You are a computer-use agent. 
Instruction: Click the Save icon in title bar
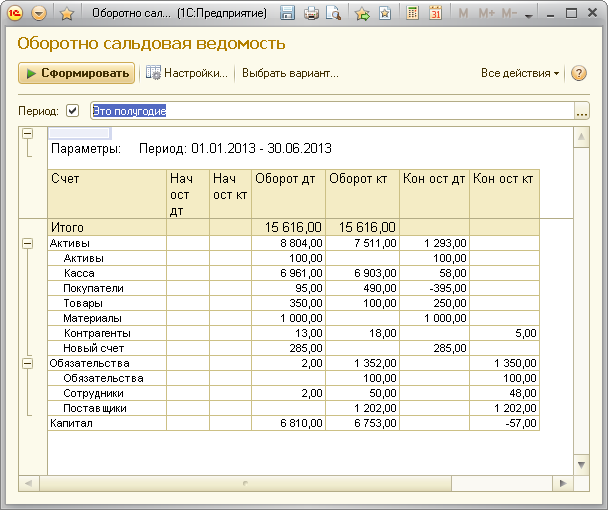(288, 14)
